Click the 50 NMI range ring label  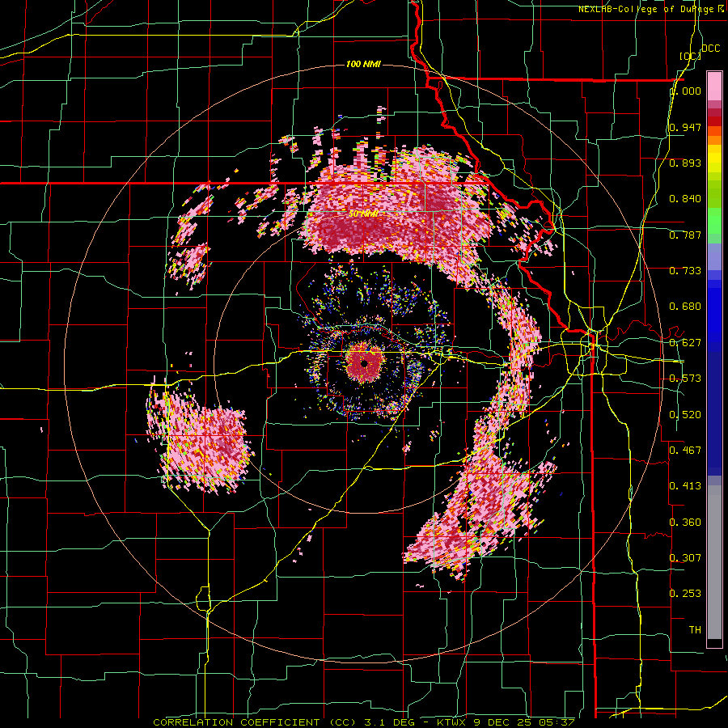363,214
